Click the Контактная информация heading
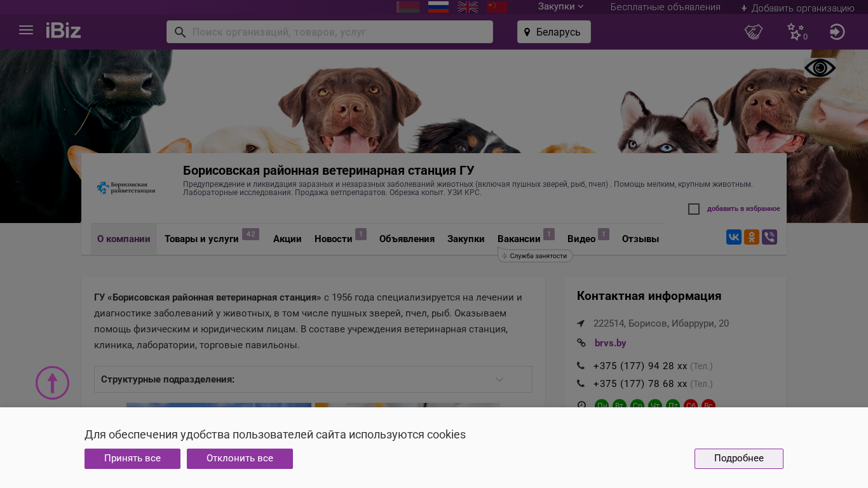The width and height of the screenshot is (868, 488). click(x=649, y=296)
